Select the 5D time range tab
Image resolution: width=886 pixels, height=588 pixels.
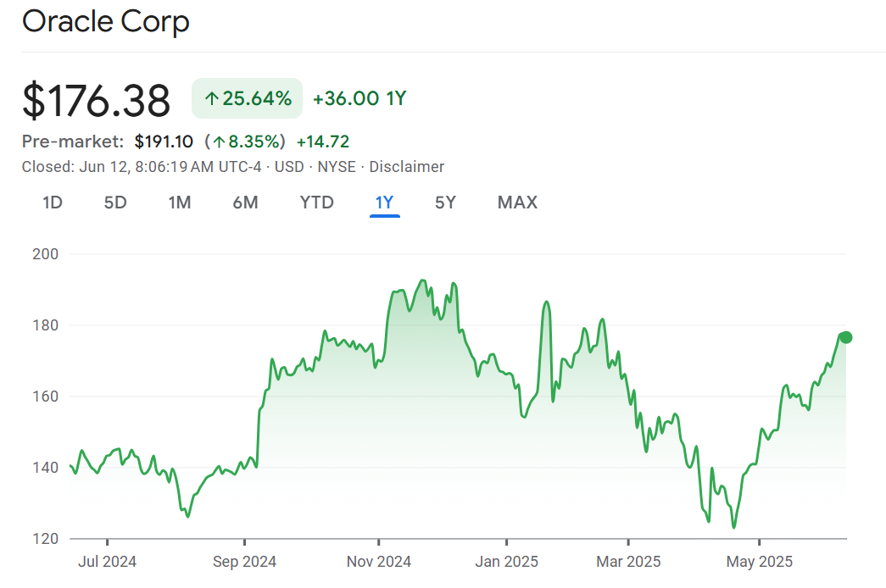pyautogui.click(x=115, y=202)
